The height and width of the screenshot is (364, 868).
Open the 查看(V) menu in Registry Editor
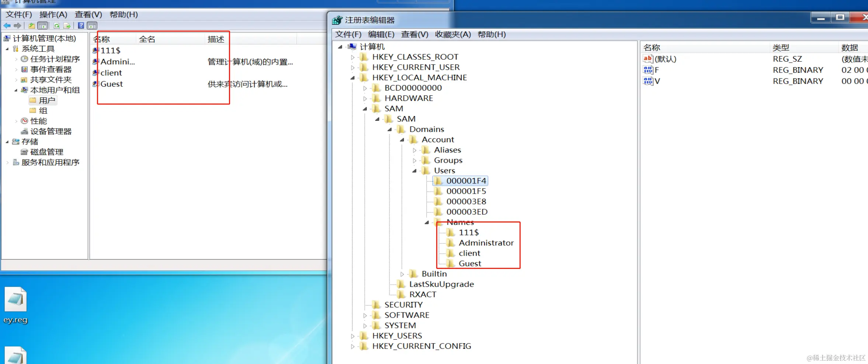click(414, 34)
